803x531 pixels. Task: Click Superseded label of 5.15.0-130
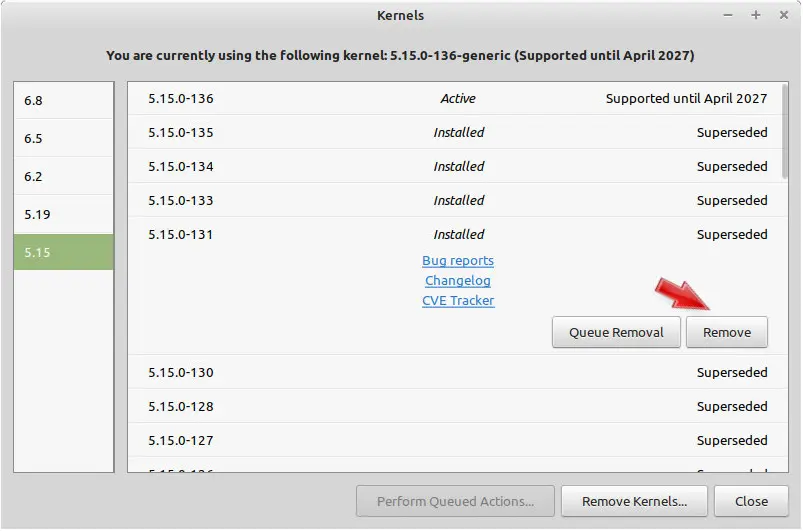[x=732, y=372]
